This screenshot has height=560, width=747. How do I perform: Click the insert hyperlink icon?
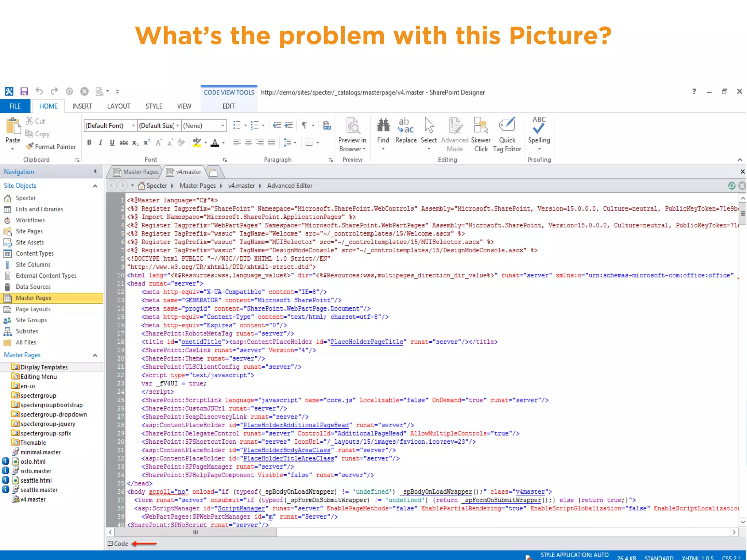point(327,125)
